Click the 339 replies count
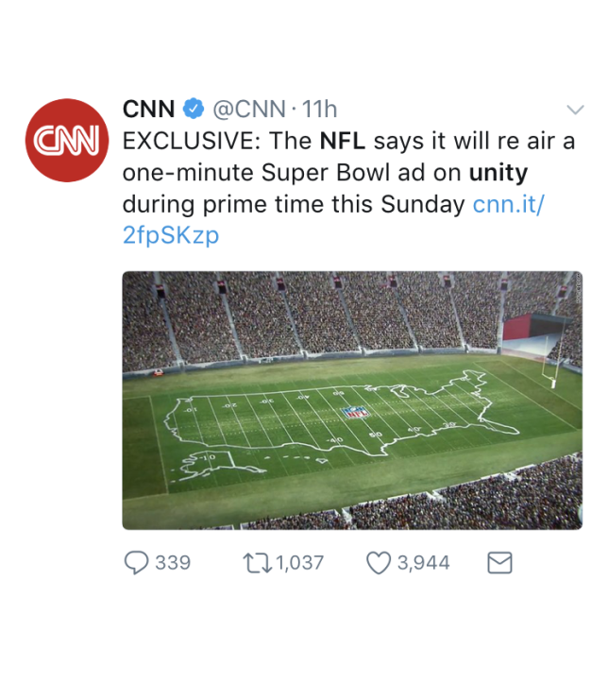 click(x=173, y=563)
